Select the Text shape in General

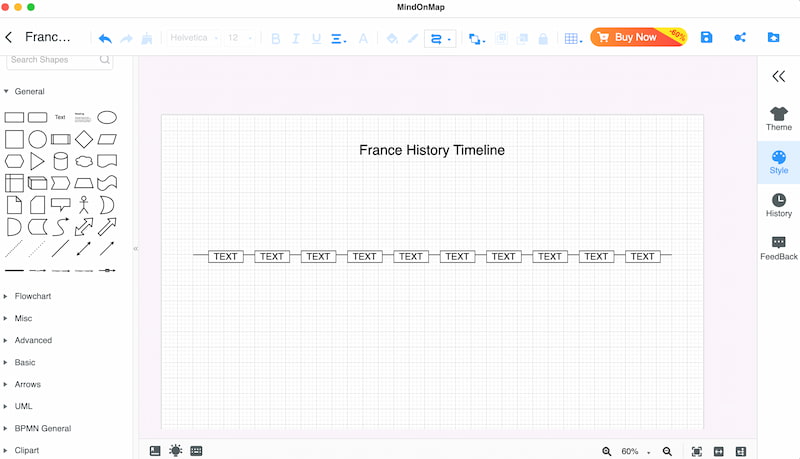60,117
